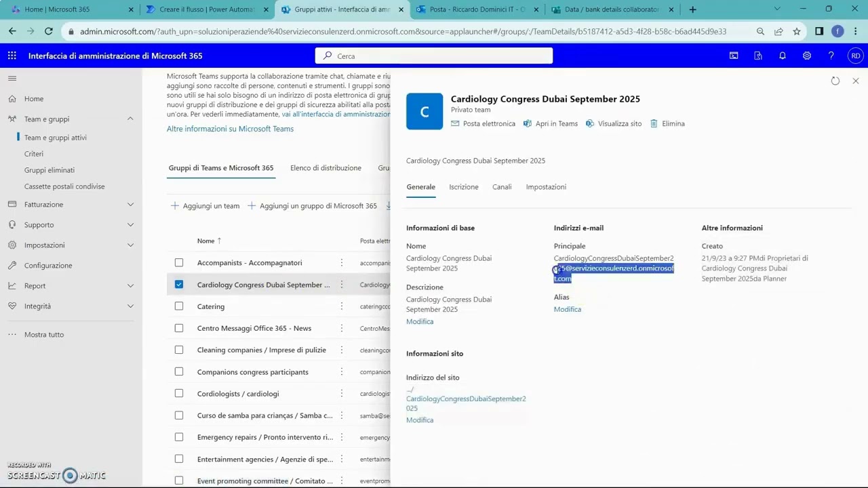The height and width of the screenshot is (488, 868).
Task: Bookmark this page with the star icon
Action: [x=797, y=31]
